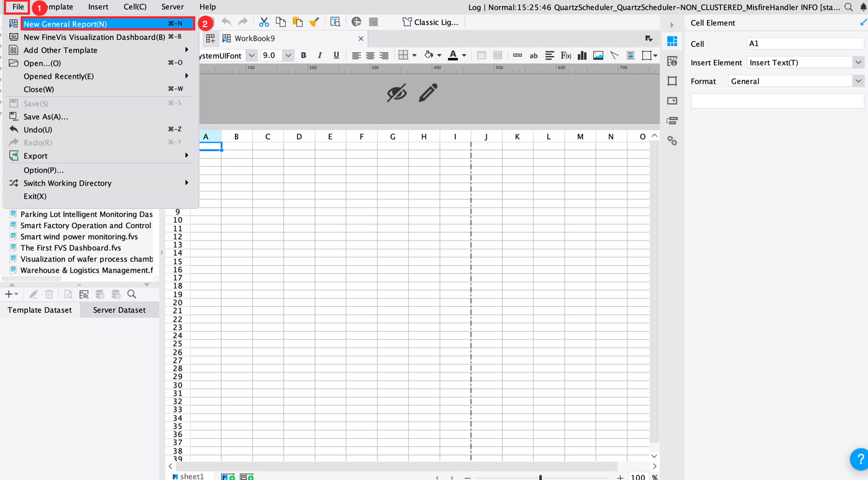The height and width of the screenshot is (480, 868).
Task: Click the Paste clipboard icon
Action: click(x=297, y=22)
